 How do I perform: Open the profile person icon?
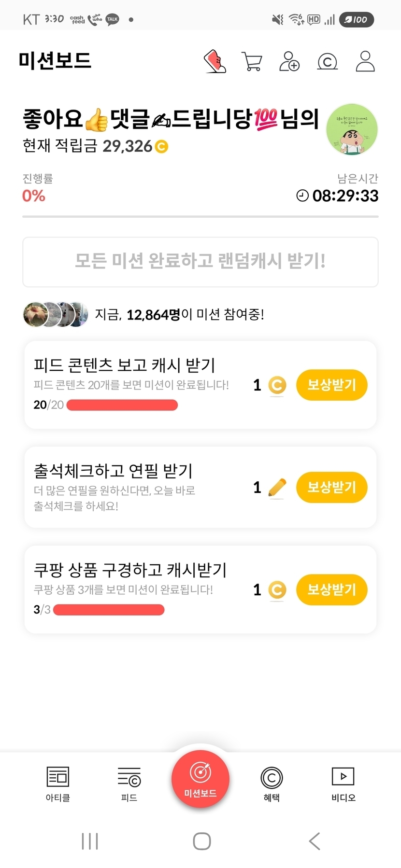[x=365, y=61]
